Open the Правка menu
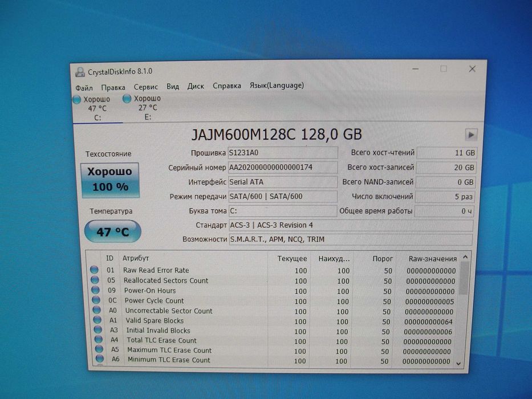Screen dimensions: 532x399 (113, 88)
